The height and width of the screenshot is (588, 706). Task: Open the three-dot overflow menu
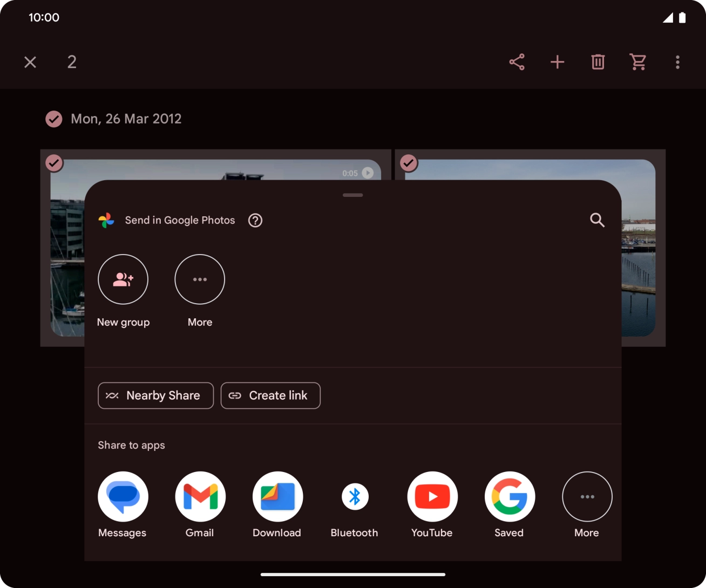pos(677,62)
